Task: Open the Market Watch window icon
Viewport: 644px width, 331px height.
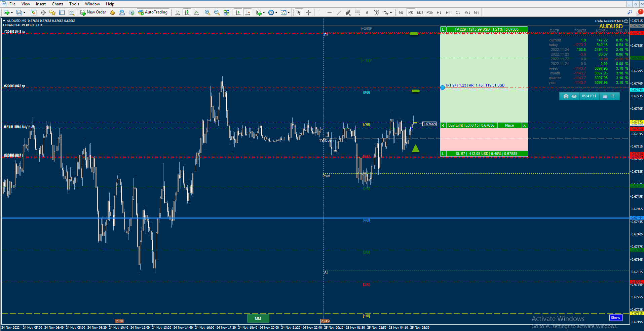Action: (34, 12)
